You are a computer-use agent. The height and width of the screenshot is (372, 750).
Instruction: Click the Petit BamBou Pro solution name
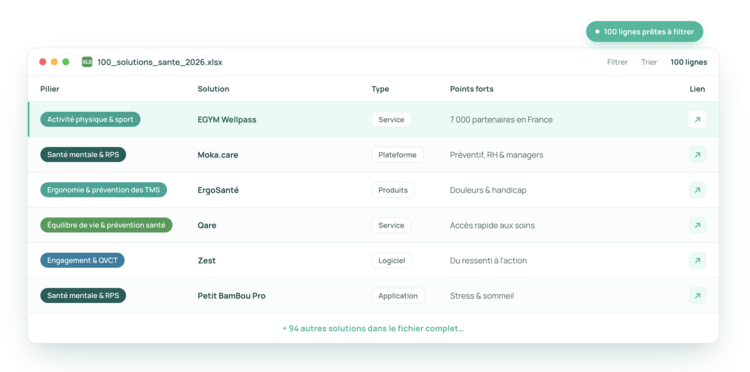pyautogui.click(x=232, y=296)
